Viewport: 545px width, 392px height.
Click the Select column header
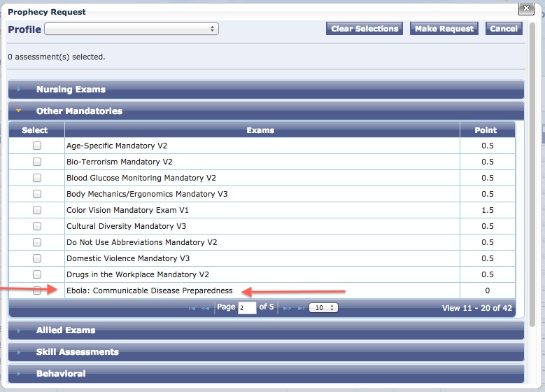coord(36,130)
